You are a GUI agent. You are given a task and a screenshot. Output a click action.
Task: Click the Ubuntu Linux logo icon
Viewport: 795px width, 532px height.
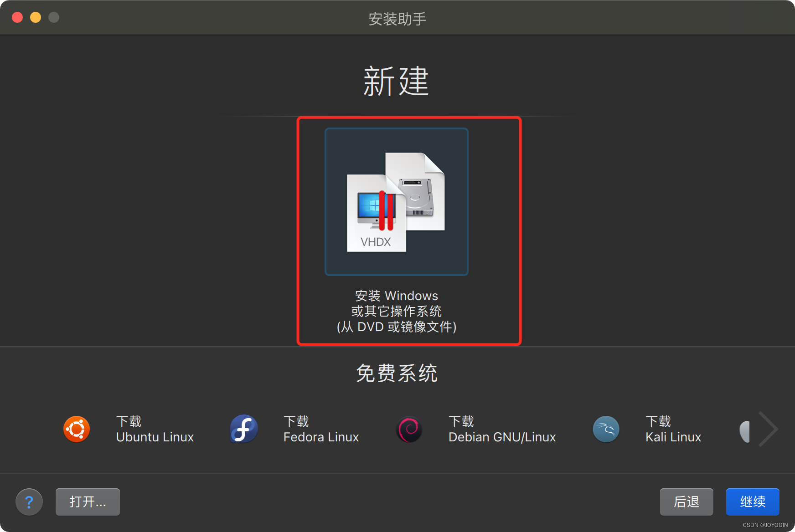click(77, 429)
